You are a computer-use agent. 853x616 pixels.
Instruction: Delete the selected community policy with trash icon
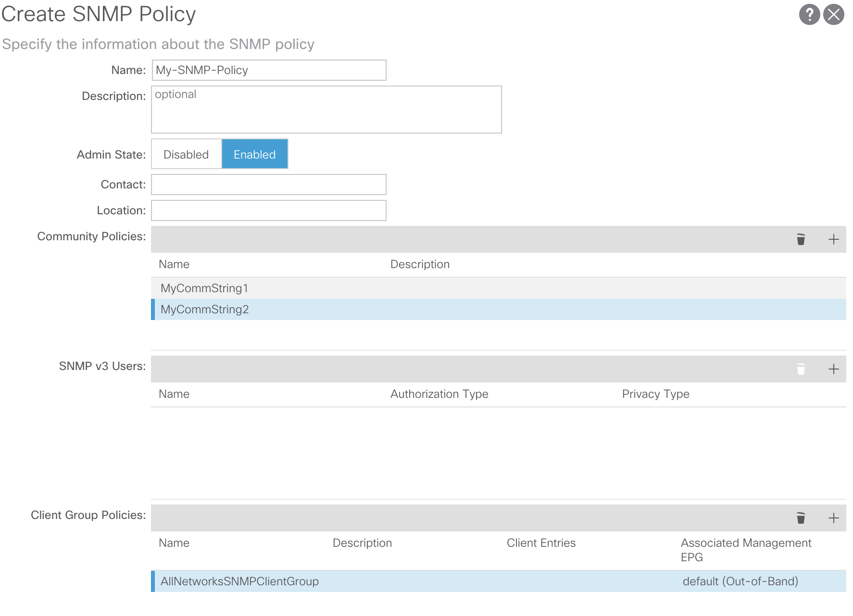(x=801, y=239)
